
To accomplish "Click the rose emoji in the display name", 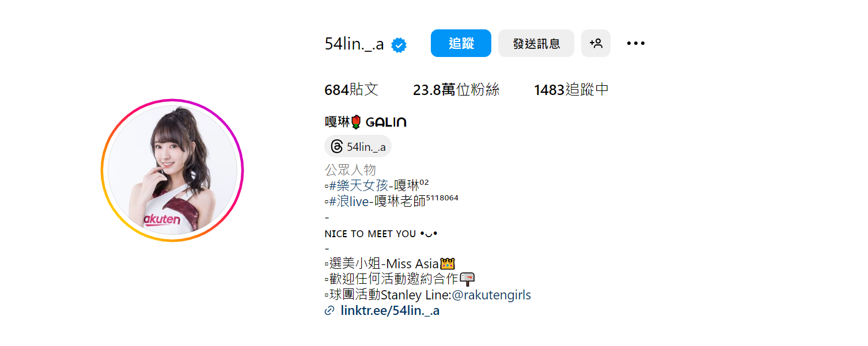I will coord(356,121).
